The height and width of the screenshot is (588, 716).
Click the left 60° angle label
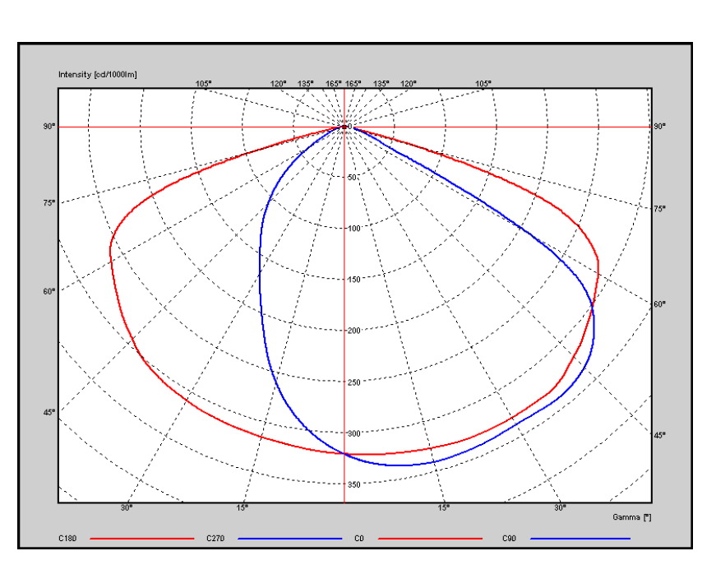pos(49,291)
